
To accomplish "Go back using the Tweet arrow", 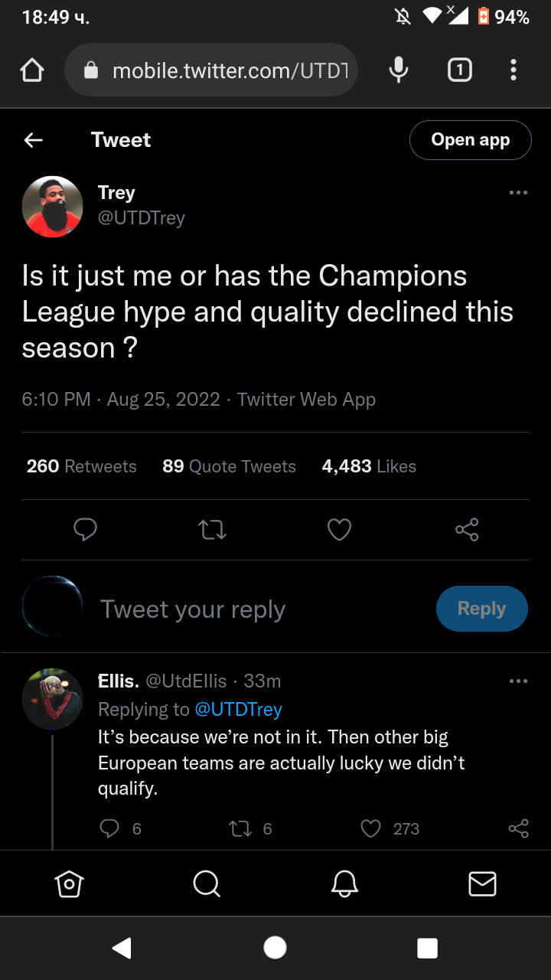I will pyautogui.click(x=34, y=140).
